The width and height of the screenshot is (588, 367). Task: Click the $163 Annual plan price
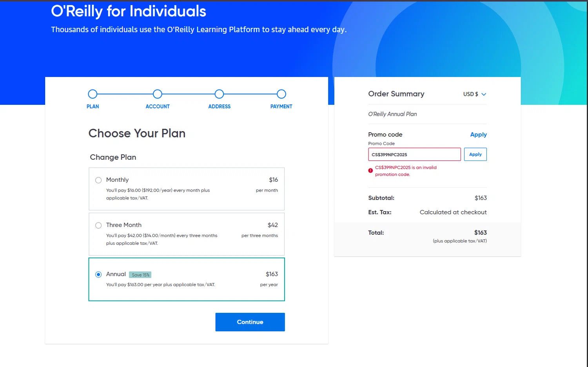click(x=272, y=274)
